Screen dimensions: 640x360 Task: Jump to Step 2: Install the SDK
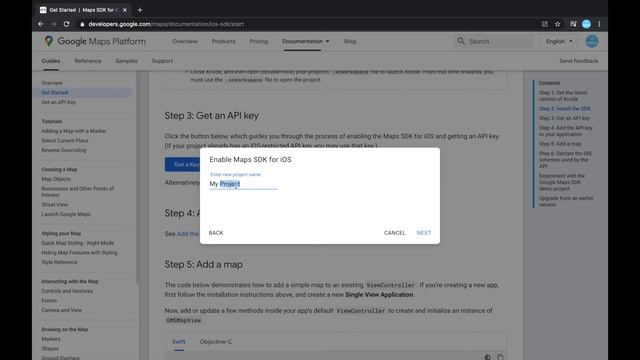coord(565,109)
